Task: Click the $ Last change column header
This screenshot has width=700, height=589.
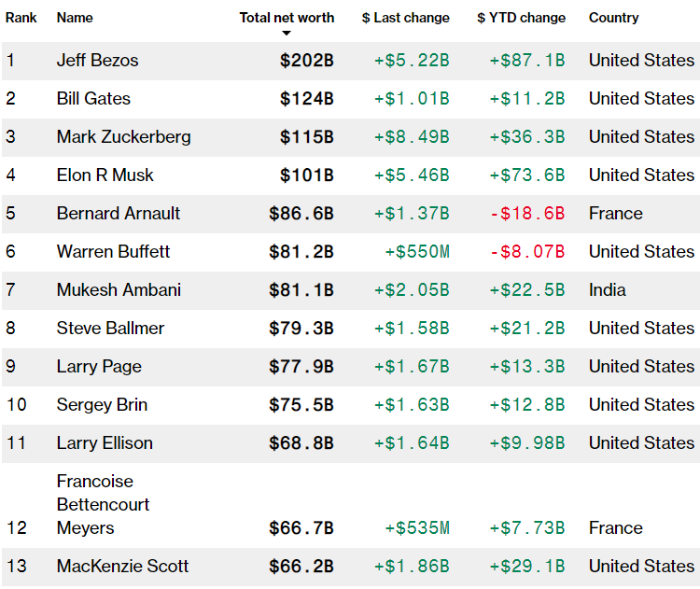Action: (405, 18)
